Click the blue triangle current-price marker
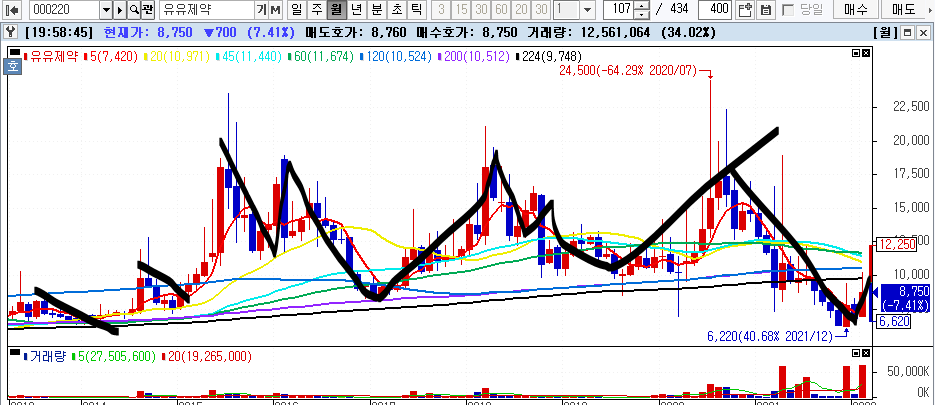 (875, 292)
